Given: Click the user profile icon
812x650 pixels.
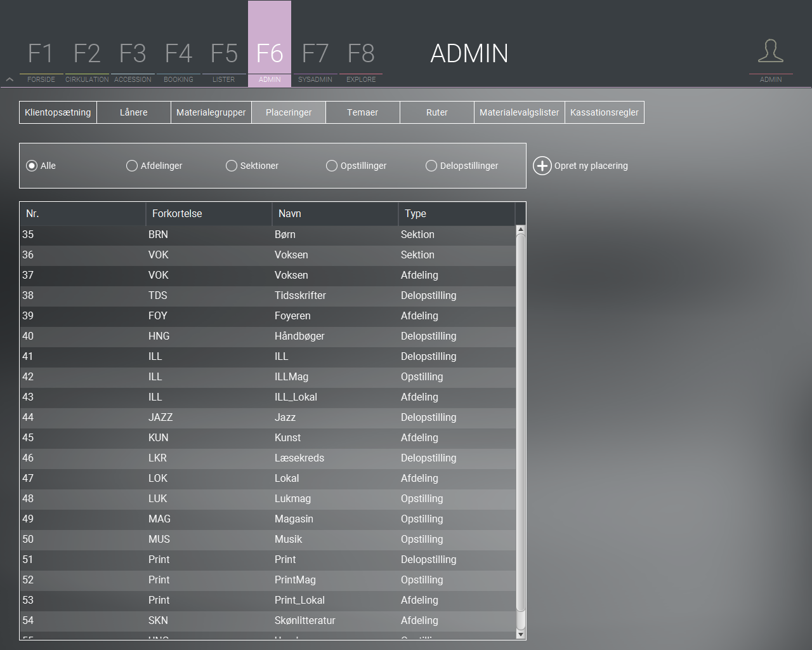Looking at the screenshot, I should [x=771, y=51].
